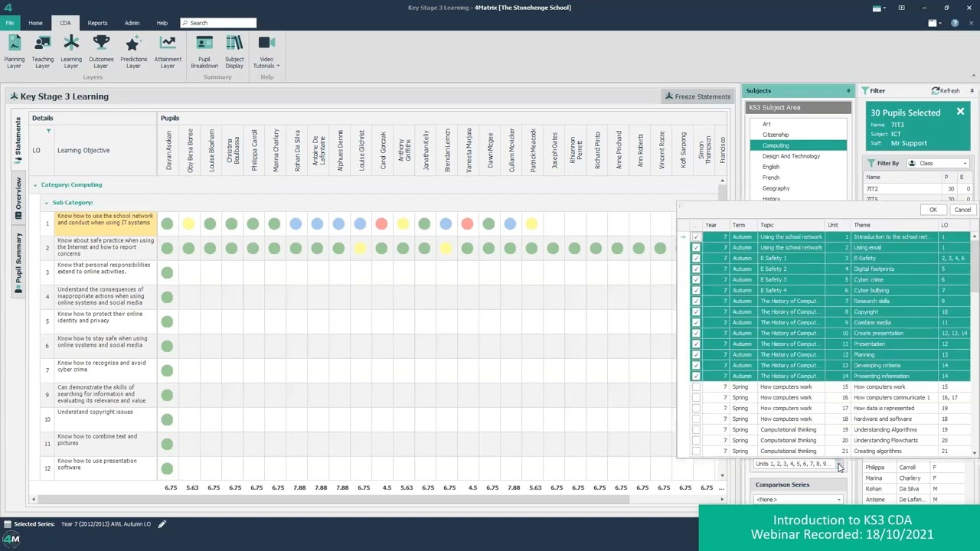Clear the 30 Pupils Selected filter

pos(960,112)
